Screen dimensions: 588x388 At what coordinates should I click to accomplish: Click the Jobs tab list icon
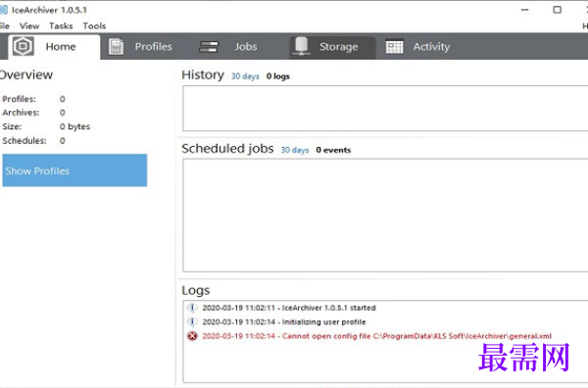click(209, 46)
